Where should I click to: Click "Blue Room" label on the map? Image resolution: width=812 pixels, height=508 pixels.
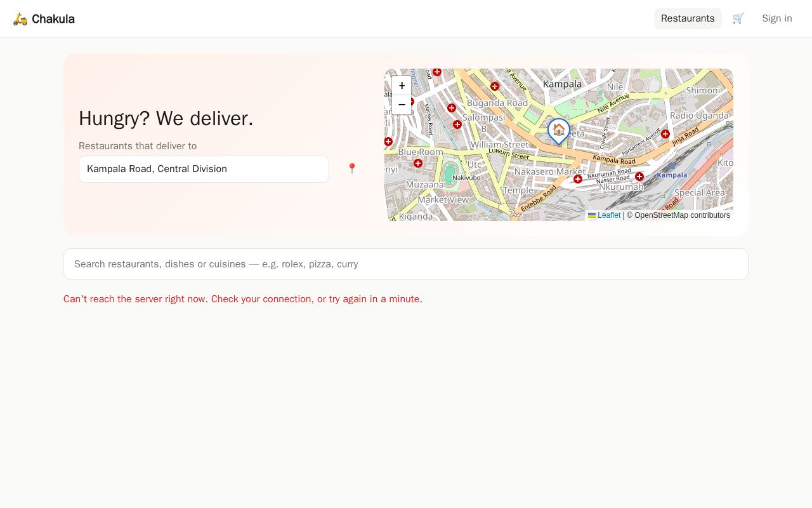click(x=421, y=152)
